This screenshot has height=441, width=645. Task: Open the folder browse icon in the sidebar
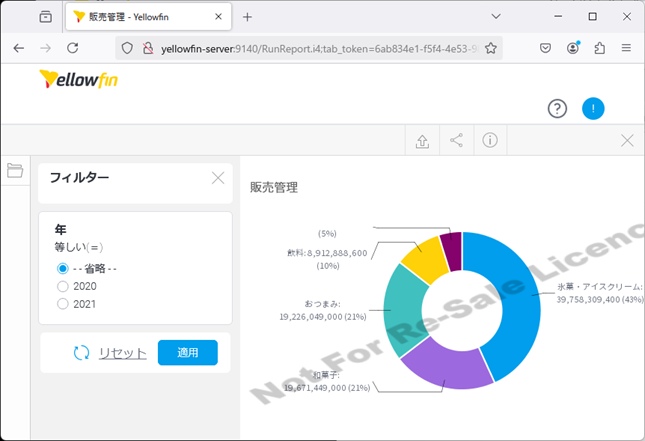tap(15, 170)
